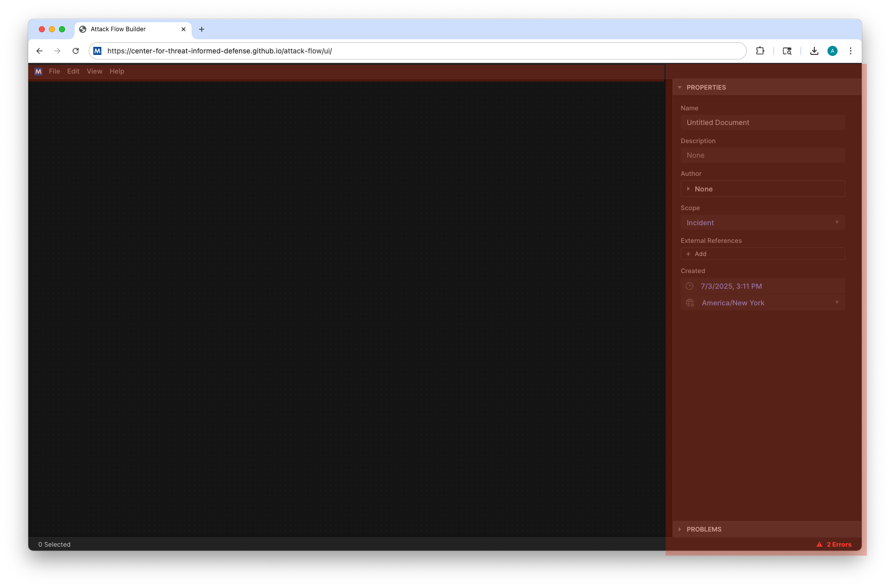Expand the Problems panel section
The height and width of the screenshot is (588, 890).
click(x=766, y=530)
